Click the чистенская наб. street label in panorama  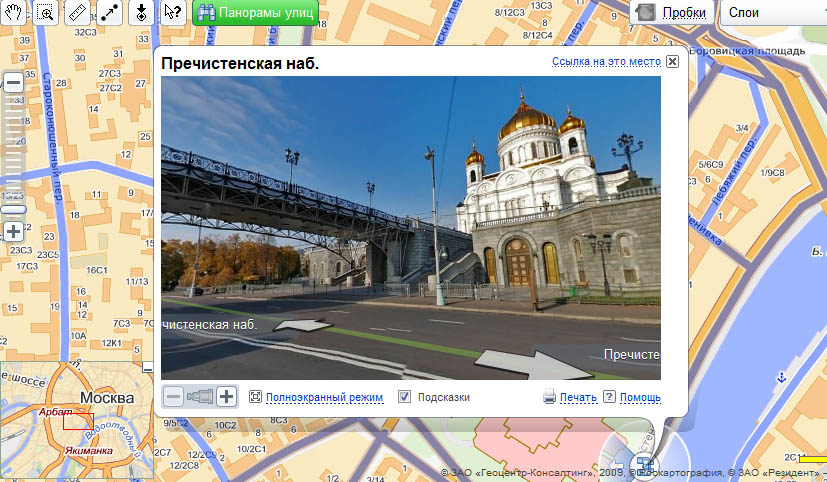(209, 325)
